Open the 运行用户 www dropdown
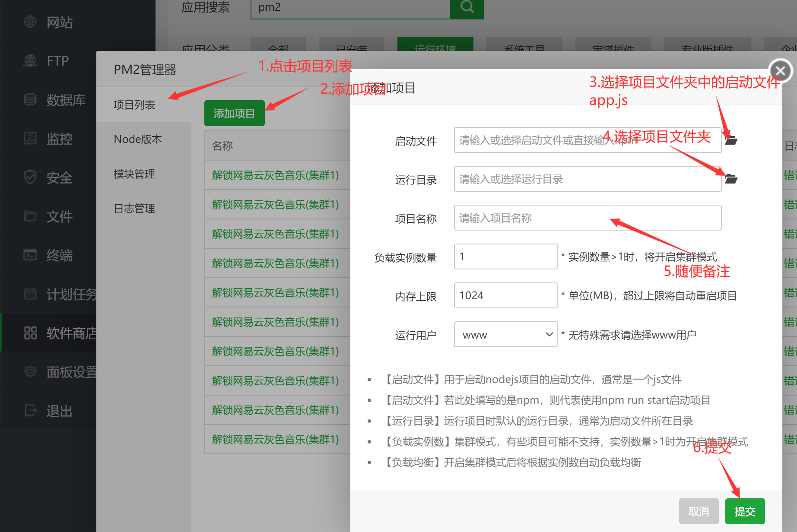The height and width of the screenshot is (532, 797). pyautogui.click(x=505, y=334)
